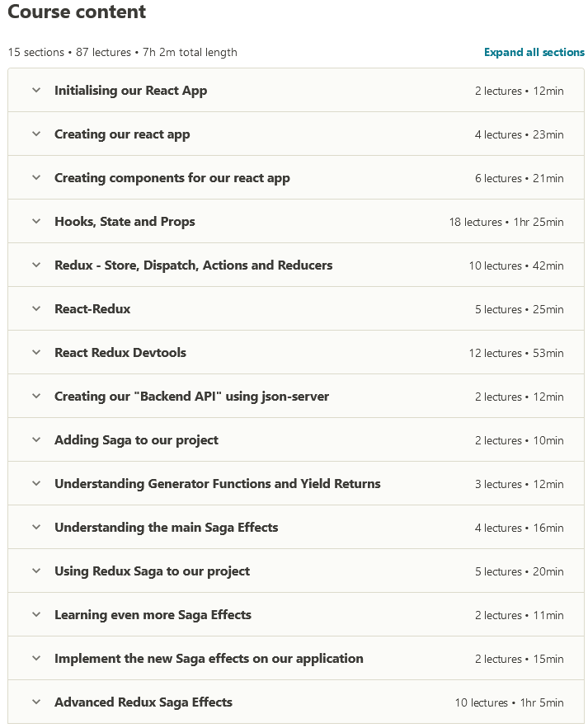The image size is (588, 728).
Task: Expand Adding Saga to our project chevron
Action: [x=36, y=440]
